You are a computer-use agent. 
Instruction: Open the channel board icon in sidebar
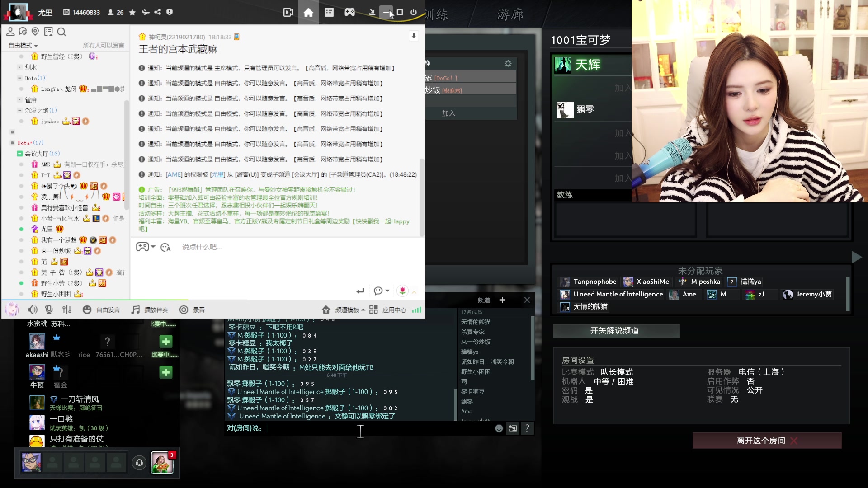pos(48,32)
